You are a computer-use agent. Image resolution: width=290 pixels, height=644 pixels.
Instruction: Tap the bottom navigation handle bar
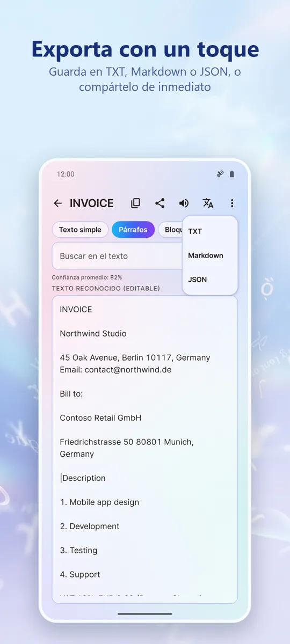145,613
